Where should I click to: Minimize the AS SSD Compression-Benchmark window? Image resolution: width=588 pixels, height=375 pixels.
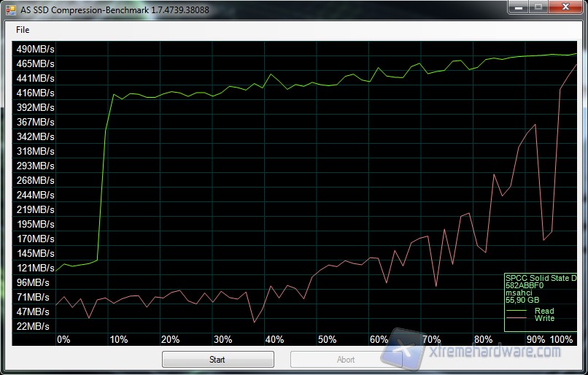tap(517, 7)
